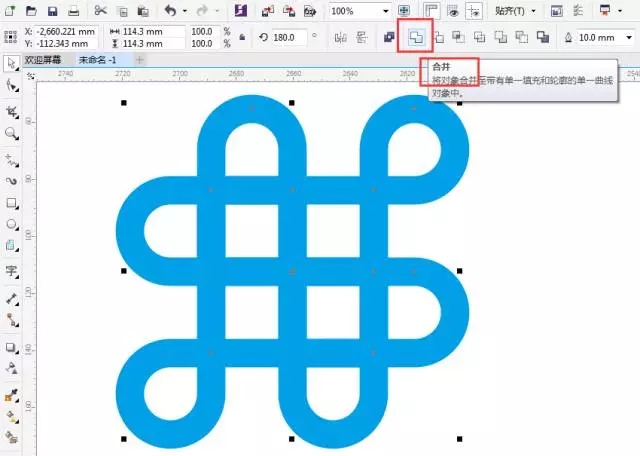Select the Color Eyedropper tool
The width and height of the screenshot is (640, 456).
click(11, 396)
